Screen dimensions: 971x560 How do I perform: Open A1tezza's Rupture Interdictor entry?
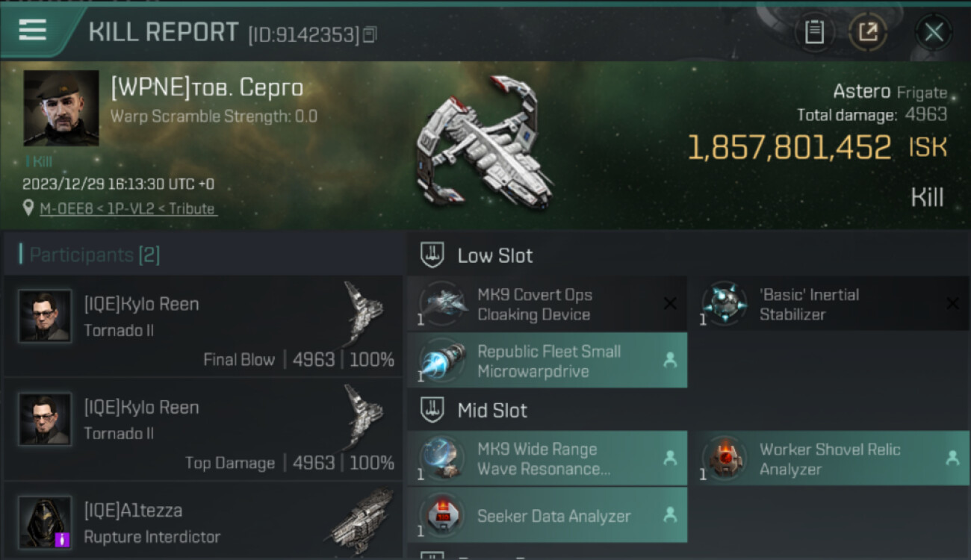click(x=203, y=523)
